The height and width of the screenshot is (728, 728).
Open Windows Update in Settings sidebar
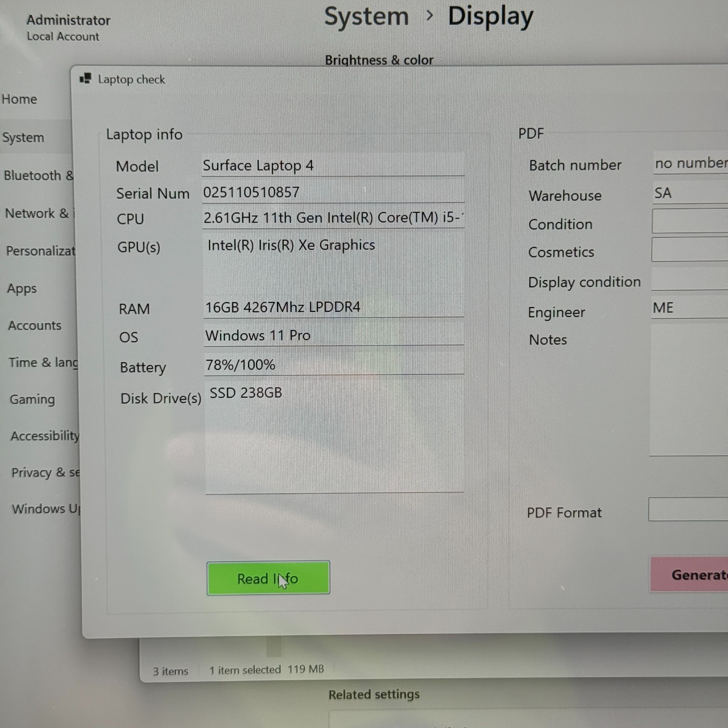tap(46, 509)
